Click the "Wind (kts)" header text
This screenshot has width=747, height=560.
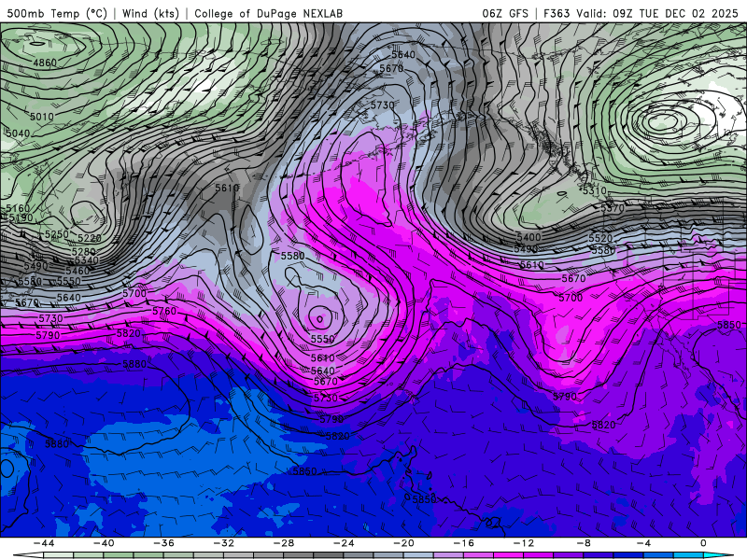point(151,13)
